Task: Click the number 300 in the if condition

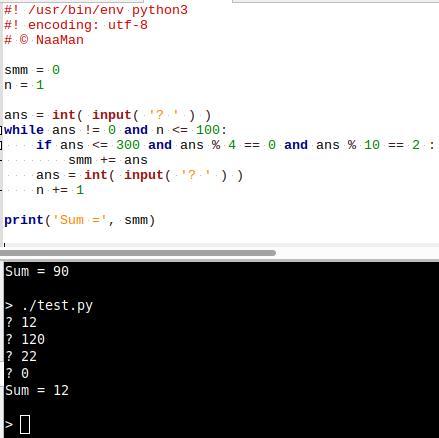Action: click(128, 145)
